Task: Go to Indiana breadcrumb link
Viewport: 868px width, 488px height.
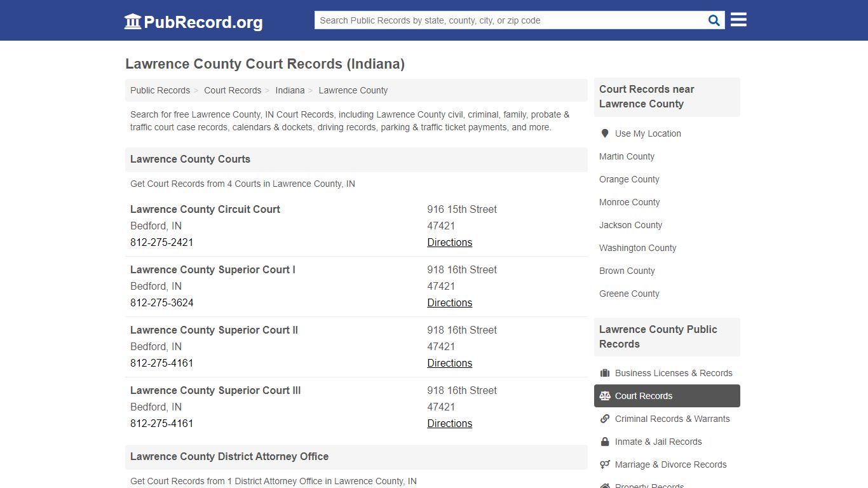Action: 290,90
